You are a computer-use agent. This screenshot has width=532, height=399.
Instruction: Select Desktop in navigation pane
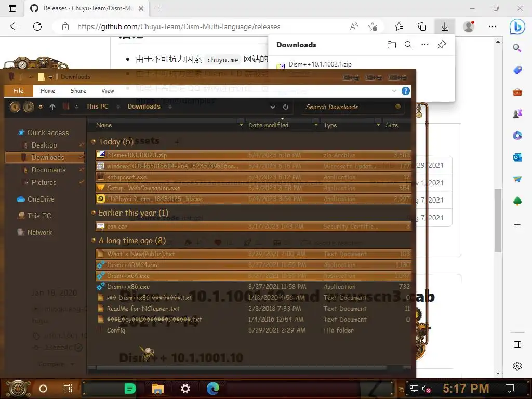pyautogui.click(x=44, y=145)
